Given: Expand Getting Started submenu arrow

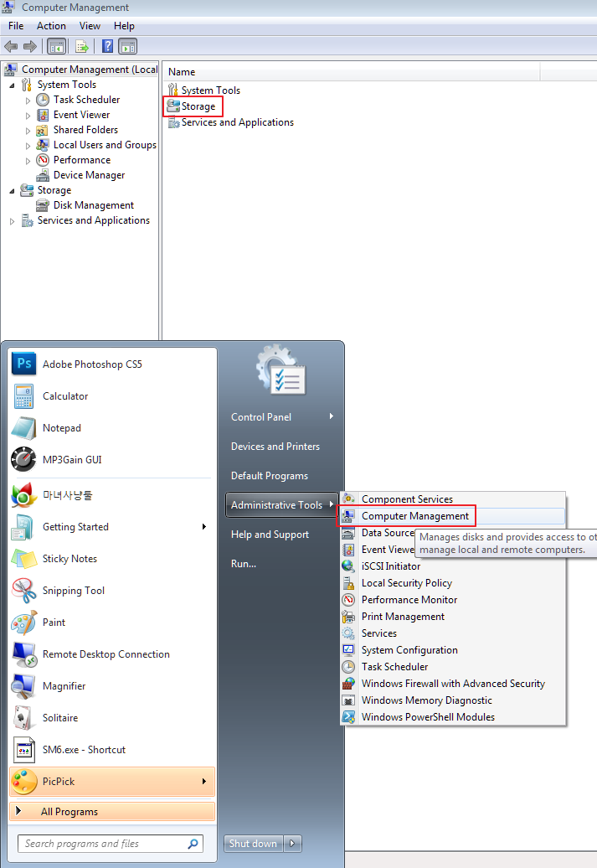Looking at the screenshot, I should (204, 527).
